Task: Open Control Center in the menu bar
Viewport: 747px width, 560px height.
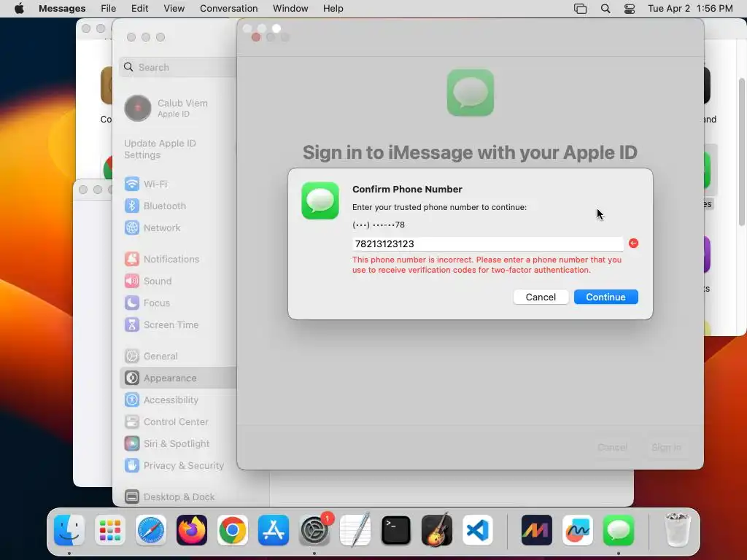Action: [x=630, y=9]
